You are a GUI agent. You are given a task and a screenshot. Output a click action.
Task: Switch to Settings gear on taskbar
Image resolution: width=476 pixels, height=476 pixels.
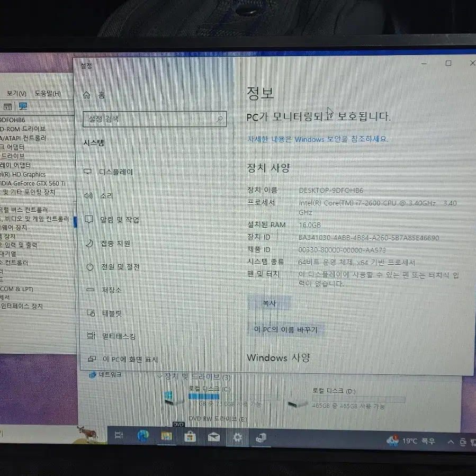[237, 437]
